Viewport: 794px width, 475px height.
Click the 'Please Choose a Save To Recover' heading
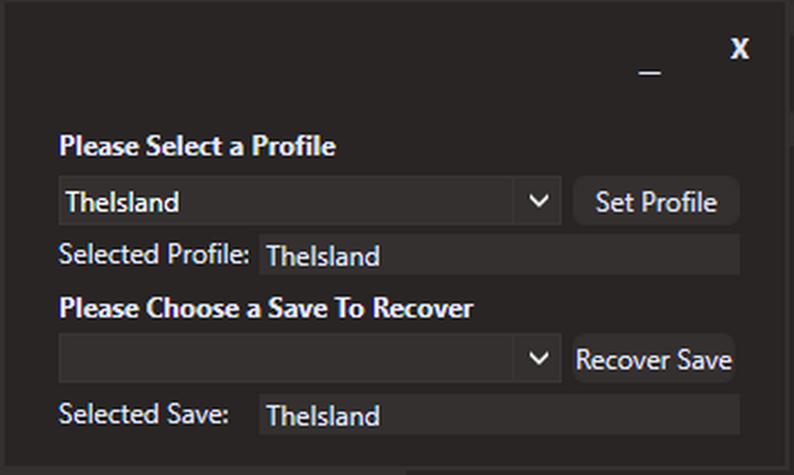coord(266,308)
